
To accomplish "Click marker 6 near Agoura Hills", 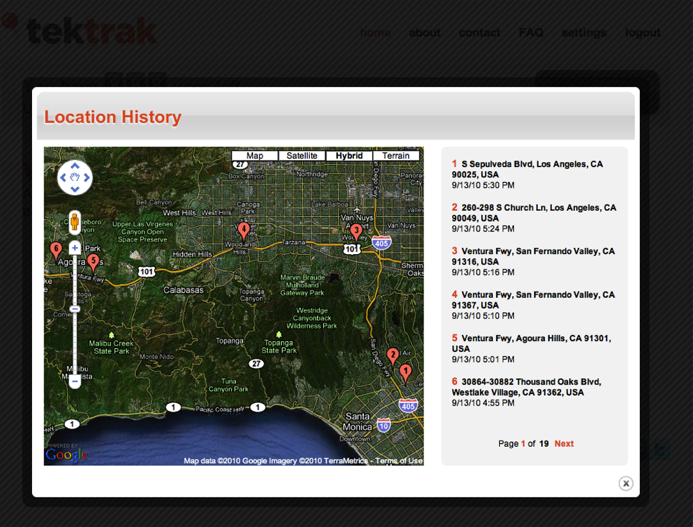I will [56, 250].
